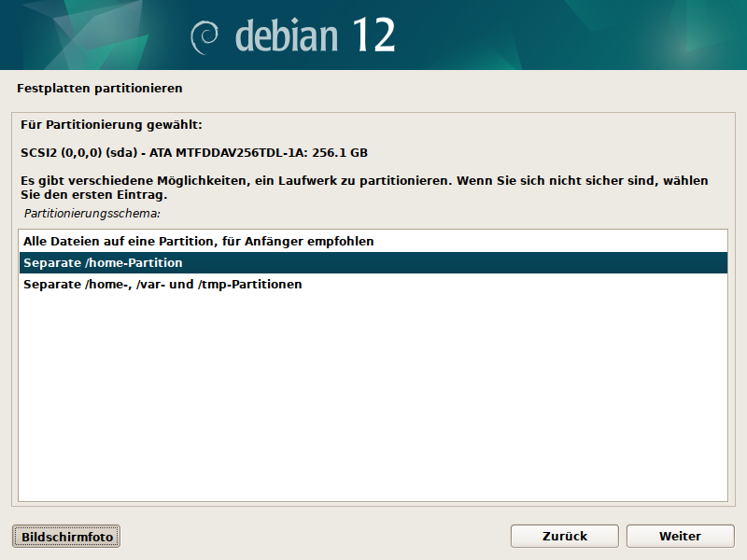
Task: Click the "12" version number in the banner
Action: point(373,35)
